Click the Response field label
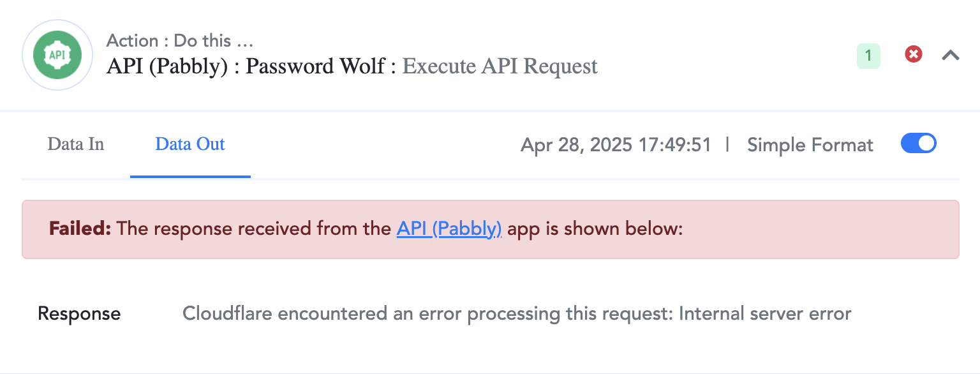The image size is (980, 374). (79, 314)
